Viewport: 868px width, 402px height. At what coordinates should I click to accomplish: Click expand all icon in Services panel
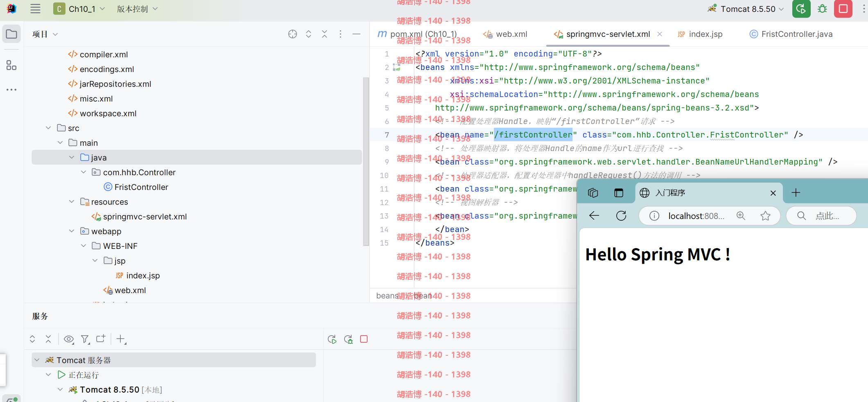(32, 339)
